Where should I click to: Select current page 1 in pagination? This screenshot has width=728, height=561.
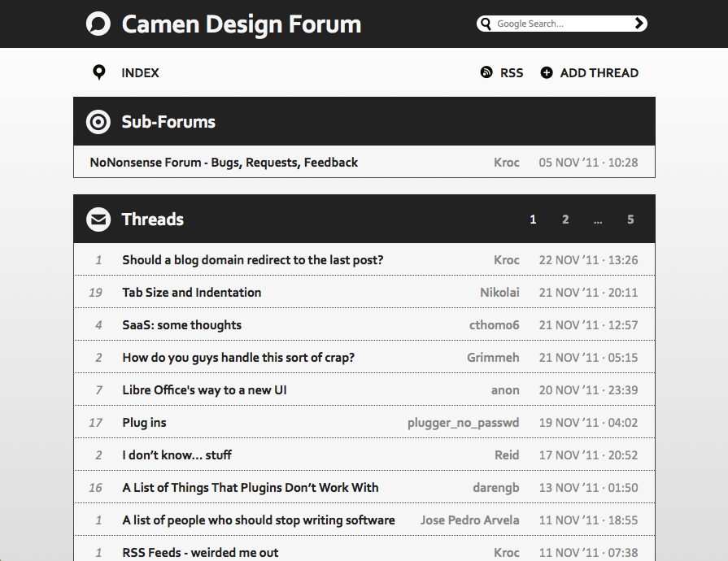pyautogui.click(x=533, y=220)
